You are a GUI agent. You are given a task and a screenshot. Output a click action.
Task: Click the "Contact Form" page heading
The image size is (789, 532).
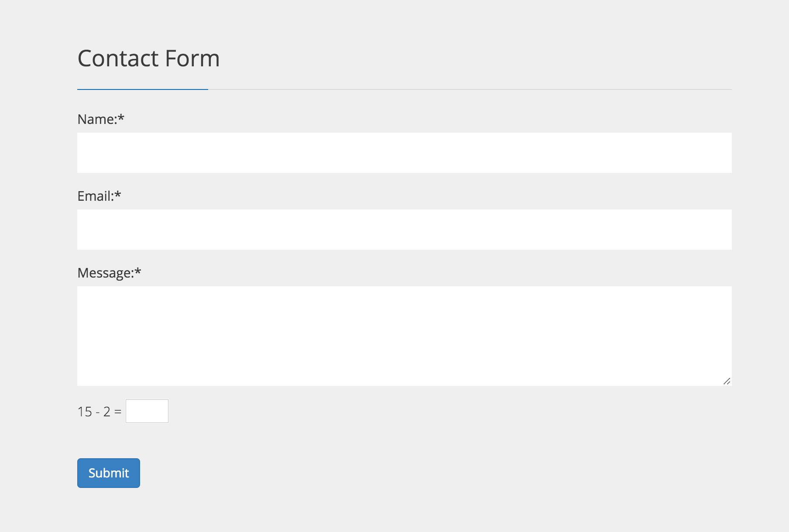tap(148, 58)
